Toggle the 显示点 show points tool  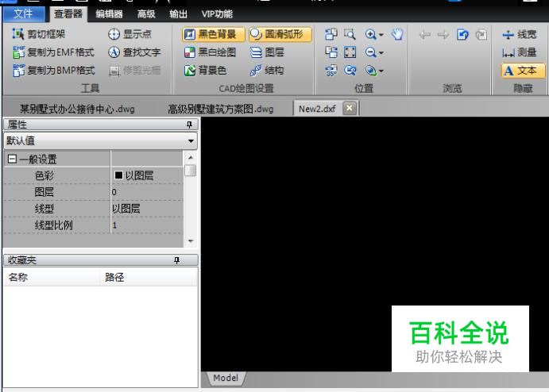130,34
